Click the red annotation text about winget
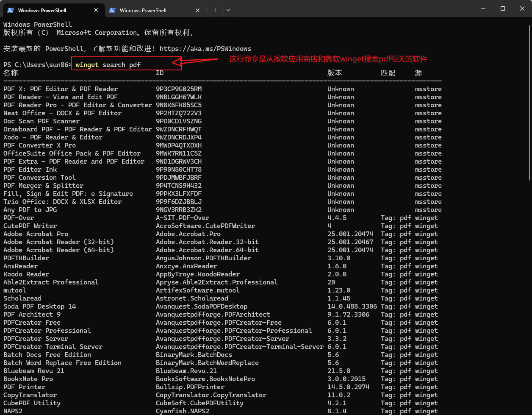This screenshot has width=532, height=415. [x=328, y=59]
